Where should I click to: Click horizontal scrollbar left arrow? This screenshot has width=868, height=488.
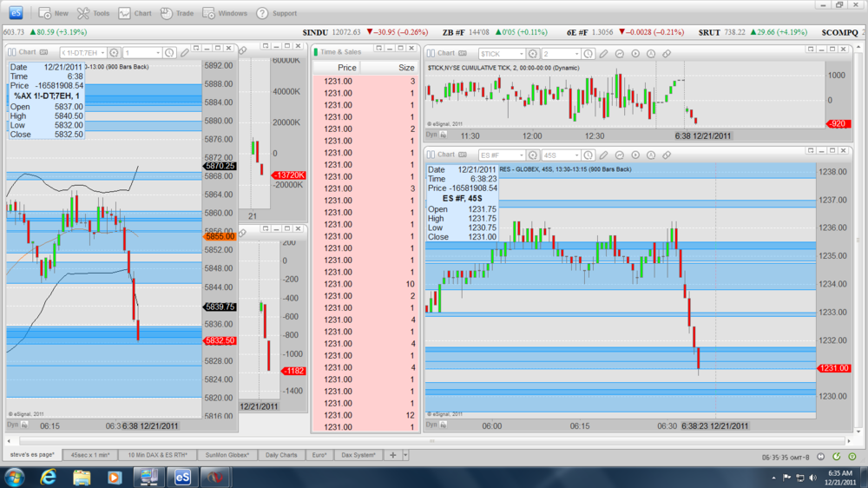[9, 441]
